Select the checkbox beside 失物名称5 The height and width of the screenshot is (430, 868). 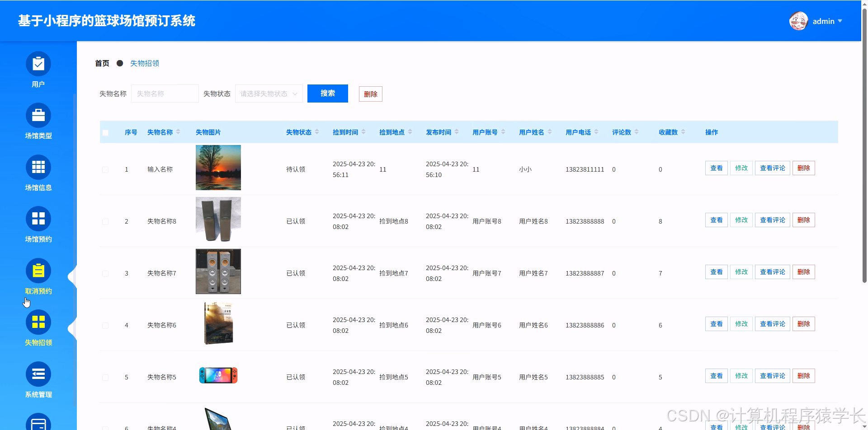(105, 377)
